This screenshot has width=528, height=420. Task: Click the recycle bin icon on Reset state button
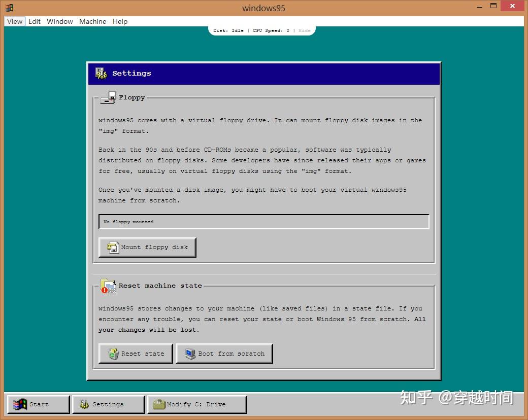113,354
